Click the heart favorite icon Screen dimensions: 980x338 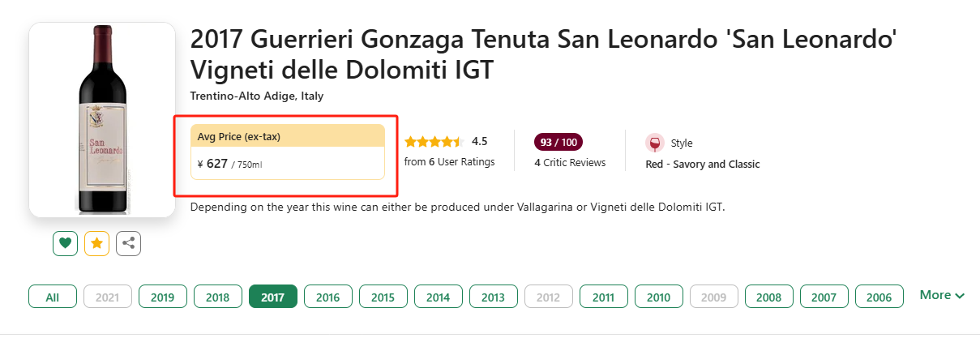(66, 243)
